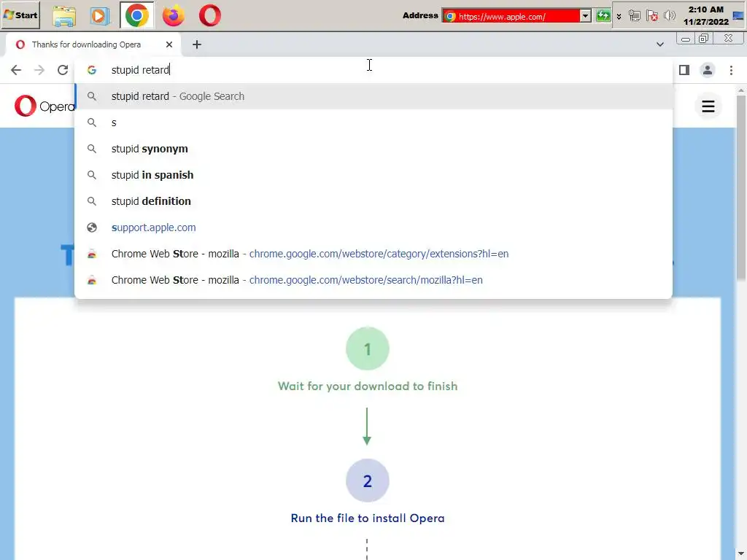
Task: Switch to Chrome in the taskbar
Action: click(136, 16)
